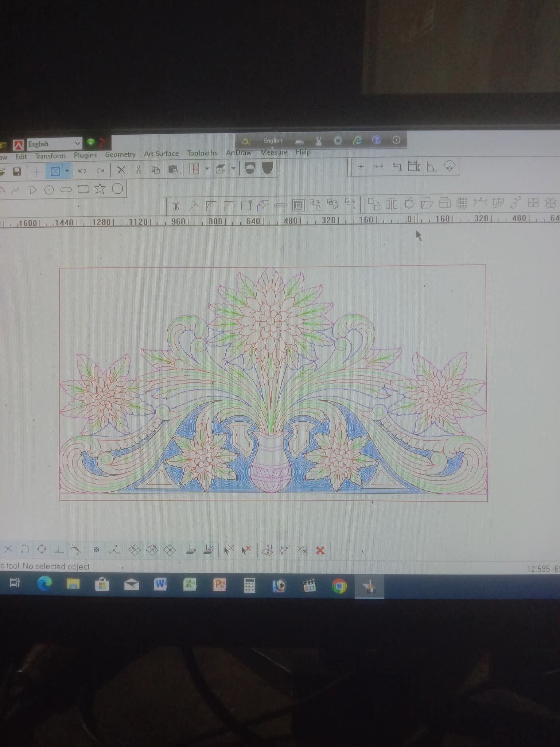
Task: Open the Toolpaths menu
Action: coord(202,153)
